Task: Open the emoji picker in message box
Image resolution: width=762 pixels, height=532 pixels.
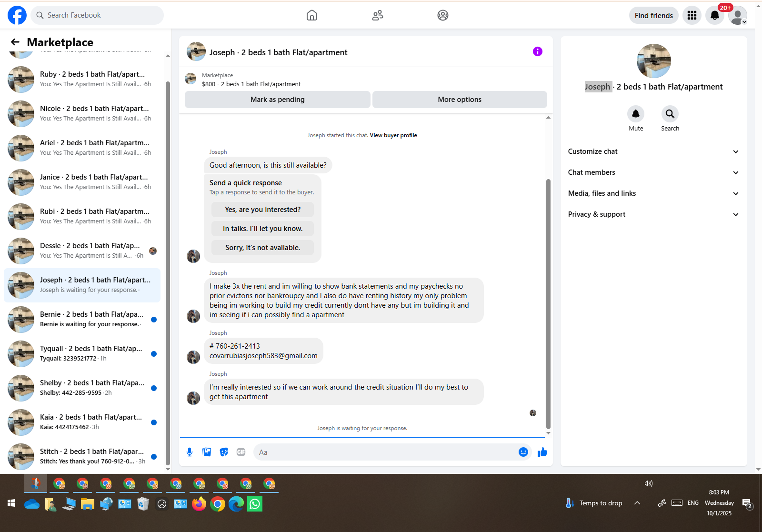Action: click(x=523, y=452)
